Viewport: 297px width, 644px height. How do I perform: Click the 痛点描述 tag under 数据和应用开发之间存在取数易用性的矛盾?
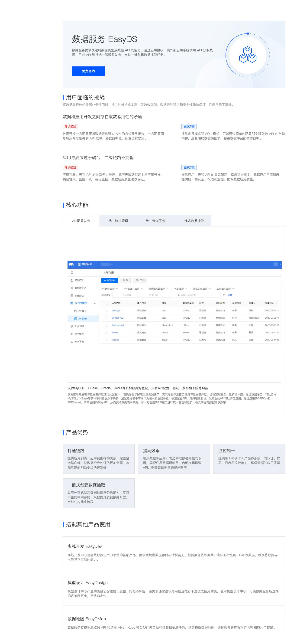70,127
